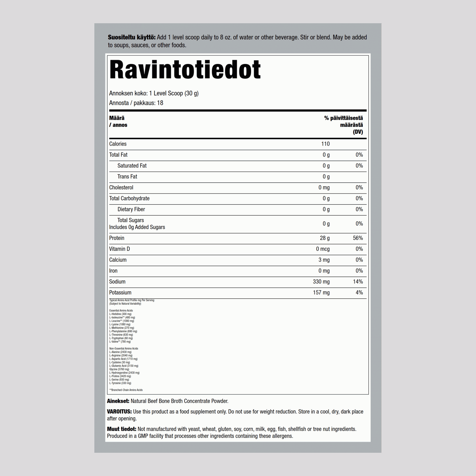Click the Branched-Chain Amino Acids footnote

pyautogui.click(x=126, y=390)
